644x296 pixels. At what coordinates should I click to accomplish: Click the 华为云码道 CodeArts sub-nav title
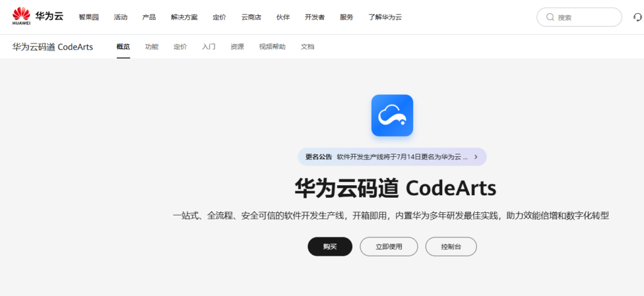53,47
